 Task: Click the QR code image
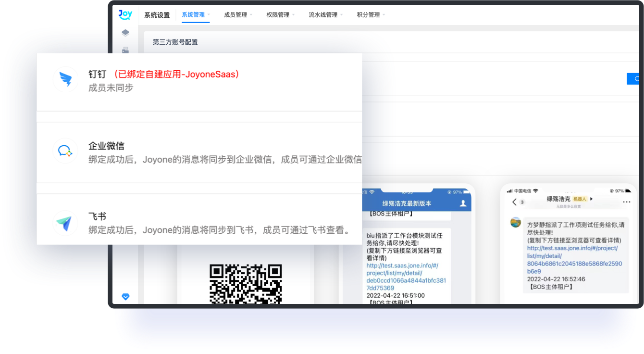coord(246,284)
